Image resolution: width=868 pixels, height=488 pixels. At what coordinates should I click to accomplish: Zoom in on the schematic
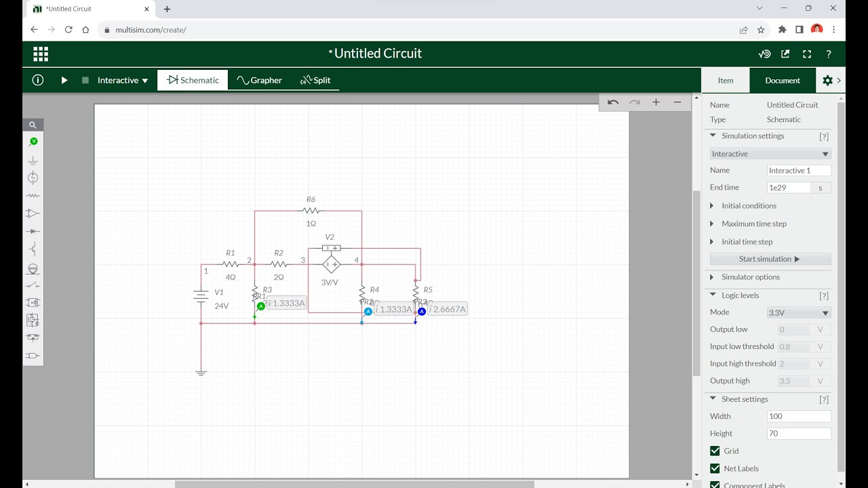[656, 102]
